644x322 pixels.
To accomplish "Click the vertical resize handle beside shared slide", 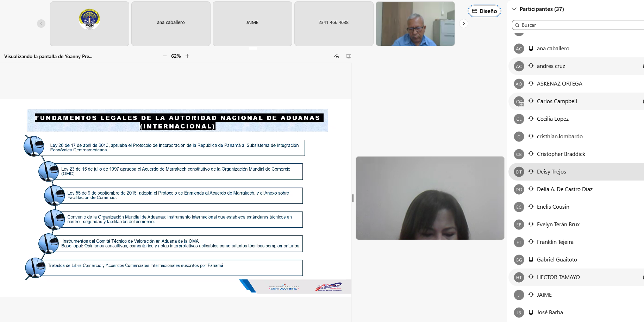I will [353, 198].
